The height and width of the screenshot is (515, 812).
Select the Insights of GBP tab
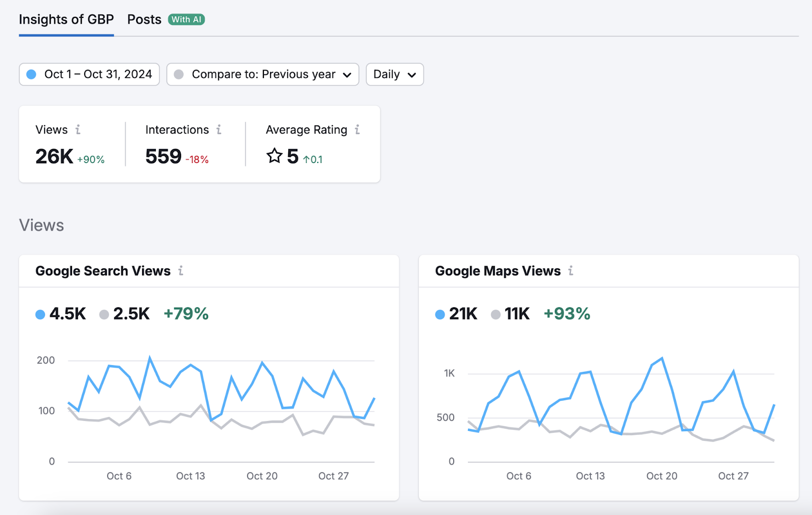pos(66,19)
